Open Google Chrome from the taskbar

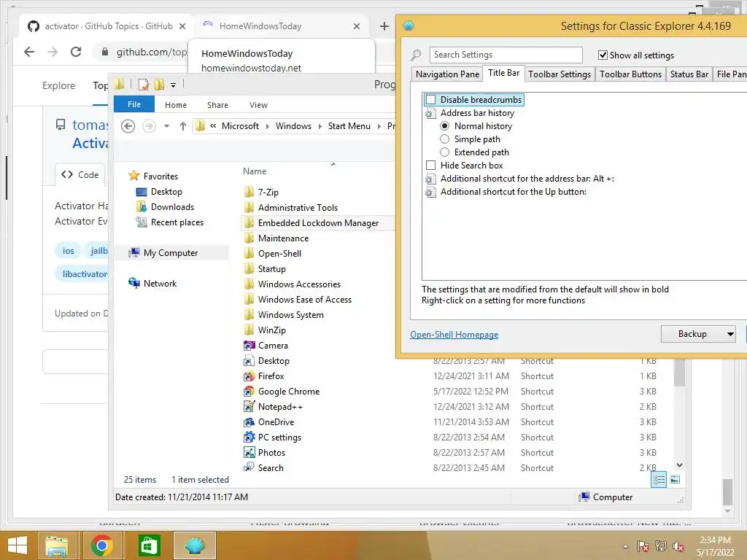(101, 545)
